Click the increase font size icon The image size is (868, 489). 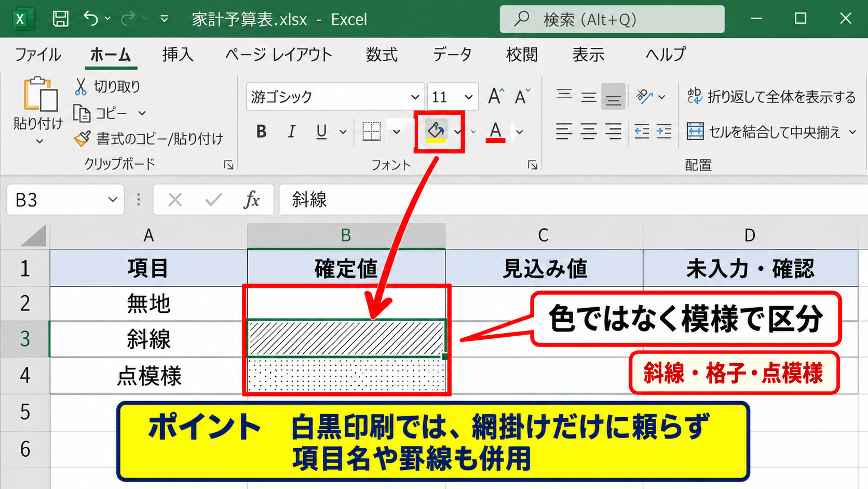496,96
